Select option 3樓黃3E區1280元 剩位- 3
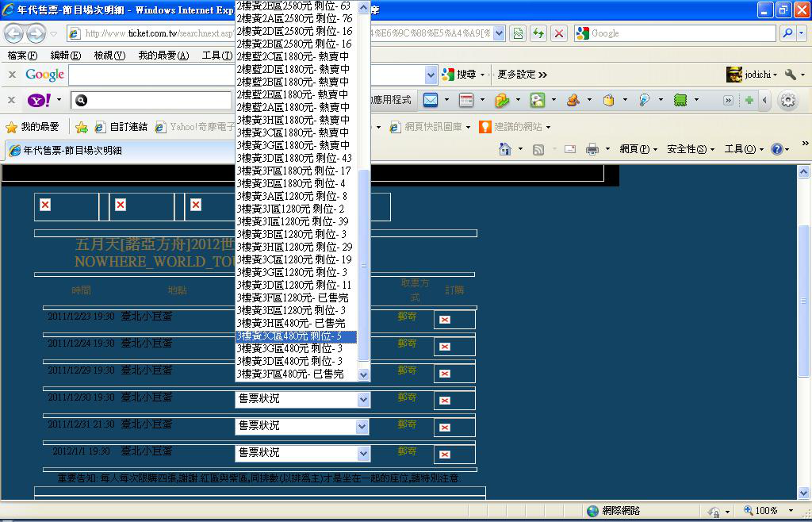 point(297,311)
